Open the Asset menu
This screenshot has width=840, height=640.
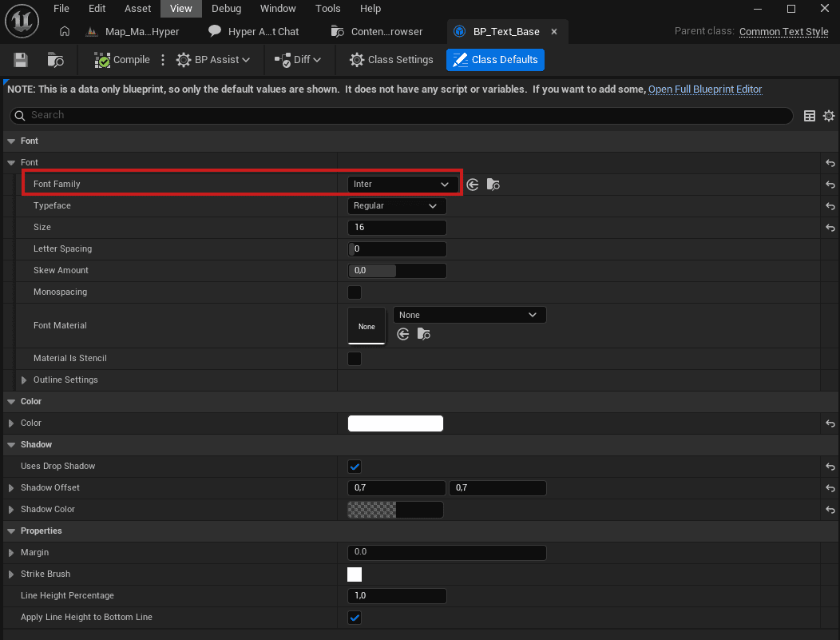pos(137,9)
